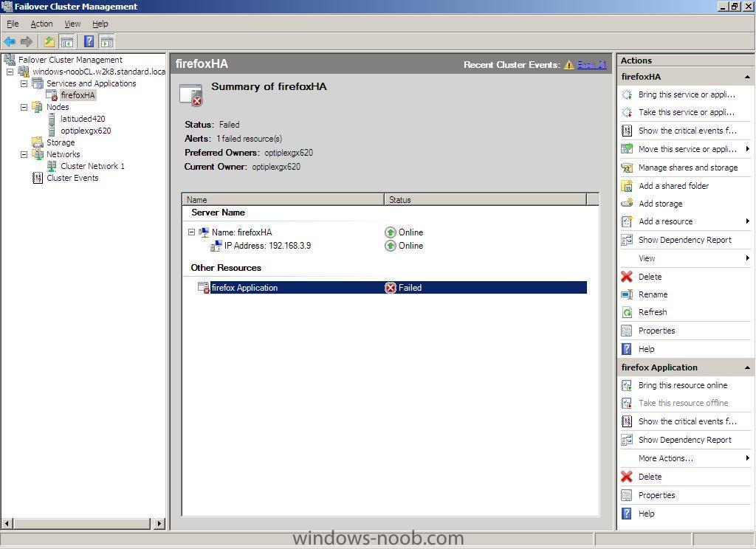Open firefox Application Show Dependency Report
The height and width of the screenshot is (549, 756).
coord(684,440)
